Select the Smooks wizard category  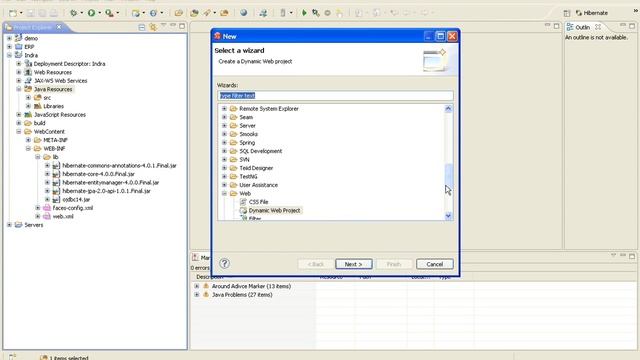[x=248, y=134]
